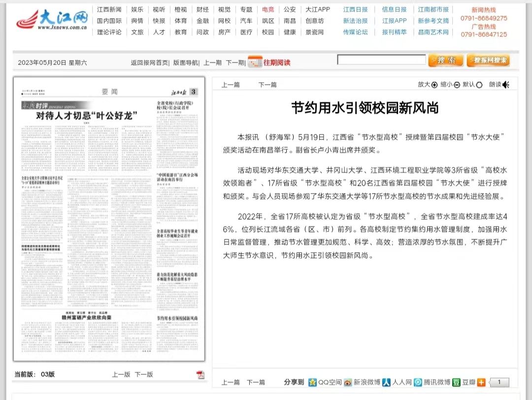Focus the search input field
The image size is (532, 400).
(381, 60)
